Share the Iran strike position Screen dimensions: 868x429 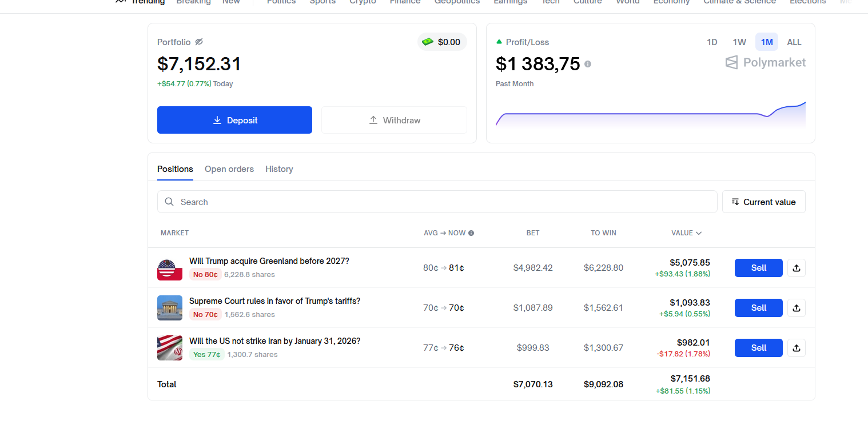[797, 348]
